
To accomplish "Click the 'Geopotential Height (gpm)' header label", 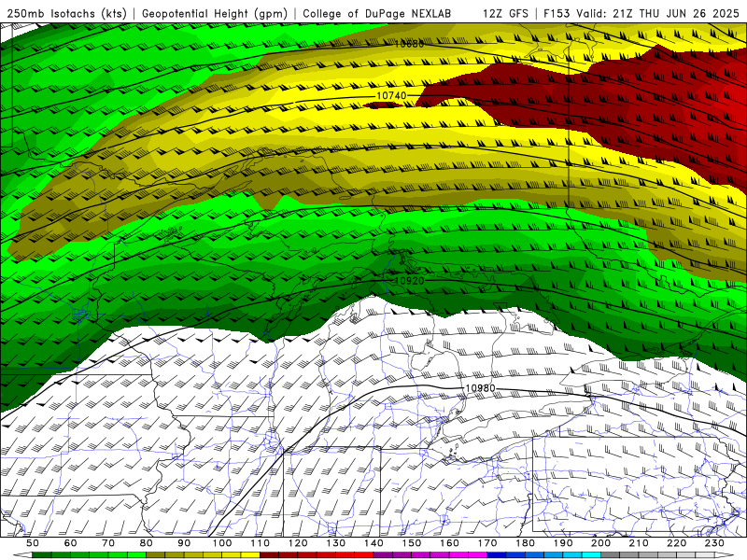I will (x=215, y=13).
